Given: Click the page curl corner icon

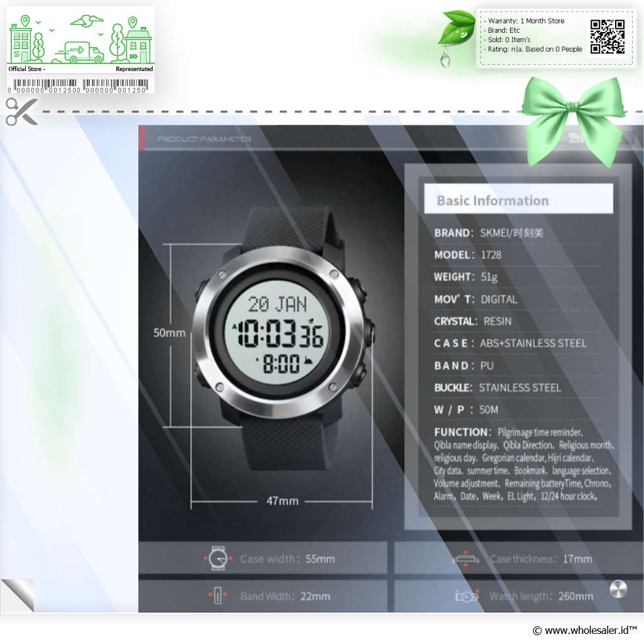Looking at the screenshot, I should [18, 595].
